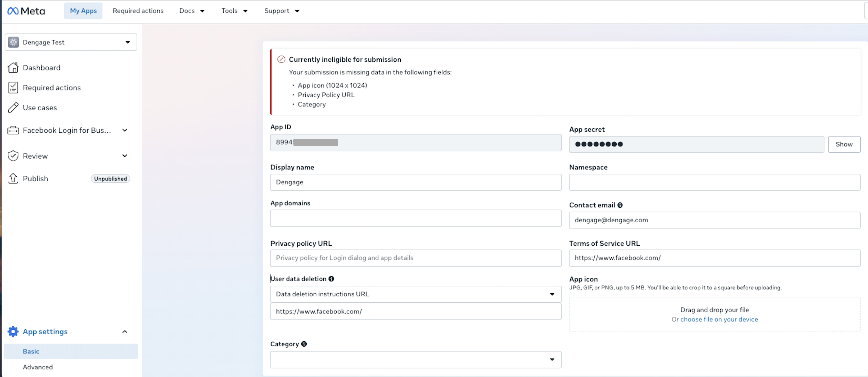Click App ID field
868x377 pixels.
415,142
